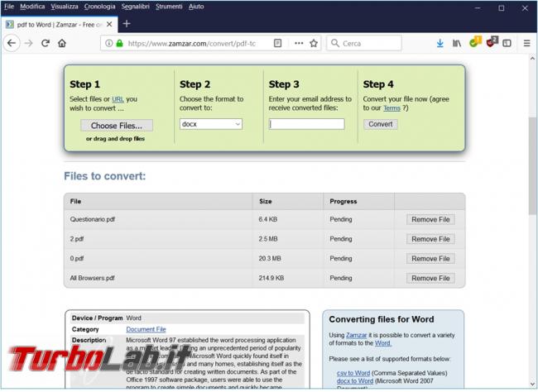Click the Questionario.pdf file name
Viewport: 538px width, 392px height.
click(x=93, y=219)
